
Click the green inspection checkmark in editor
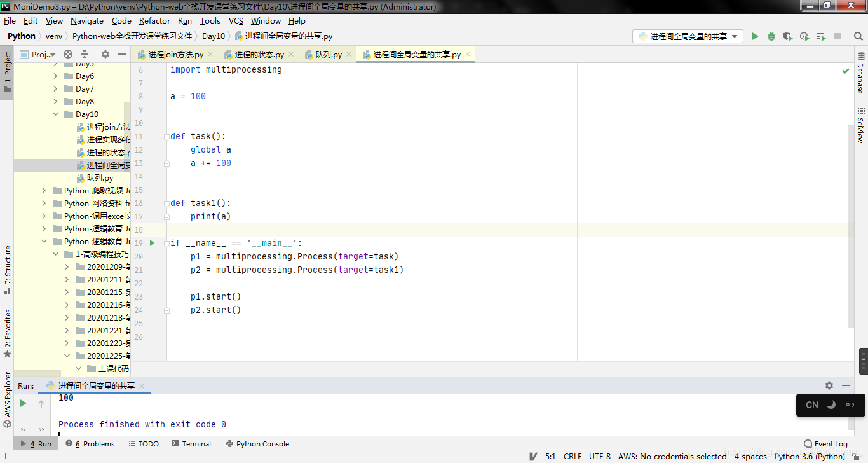coord(846,71)
